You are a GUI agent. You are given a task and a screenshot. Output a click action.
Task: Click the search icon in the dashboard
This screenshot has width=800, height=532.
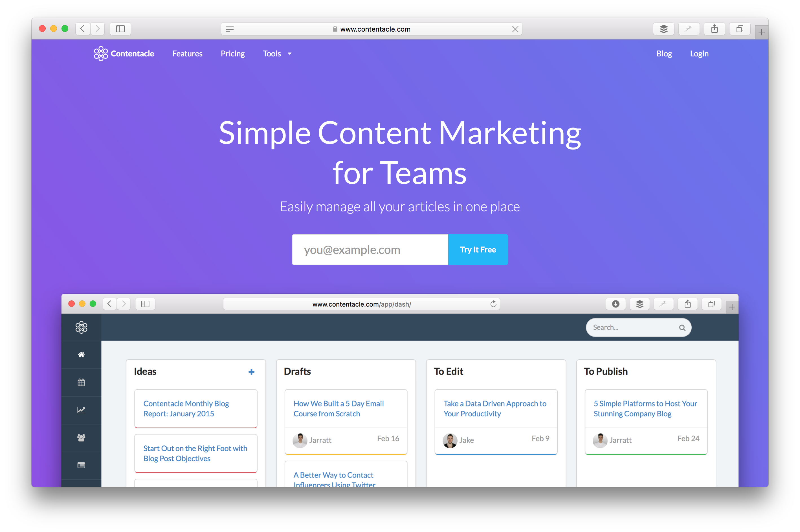click(x=684, y=327)
